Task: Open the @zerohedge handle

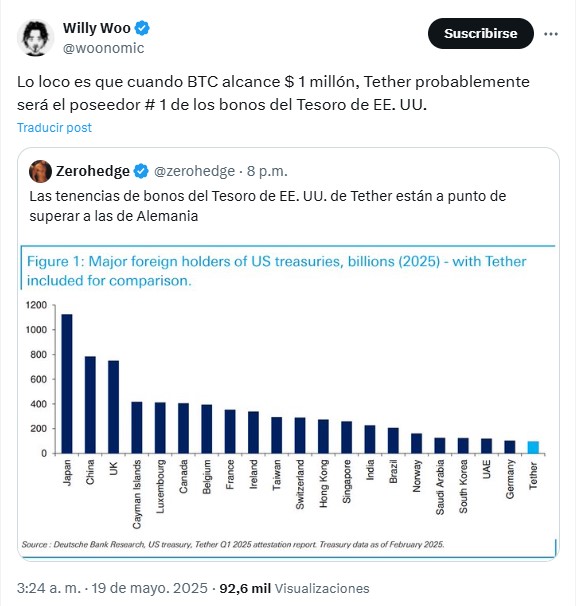Action: (194, 171)
